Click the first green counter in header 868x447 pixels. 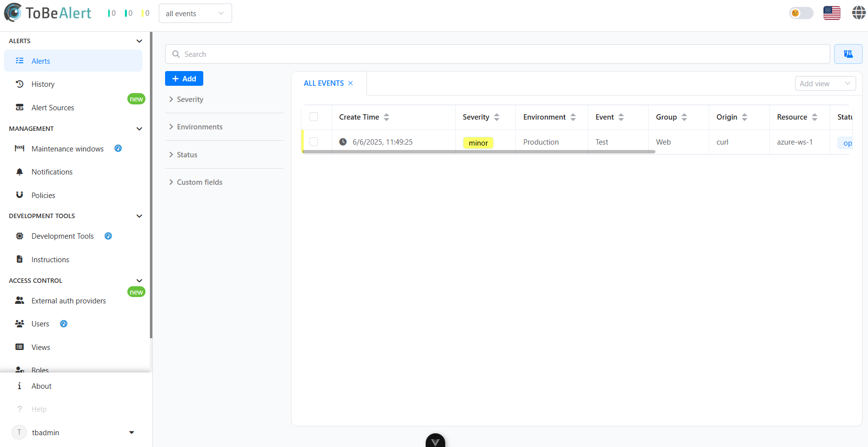point(112,13)
